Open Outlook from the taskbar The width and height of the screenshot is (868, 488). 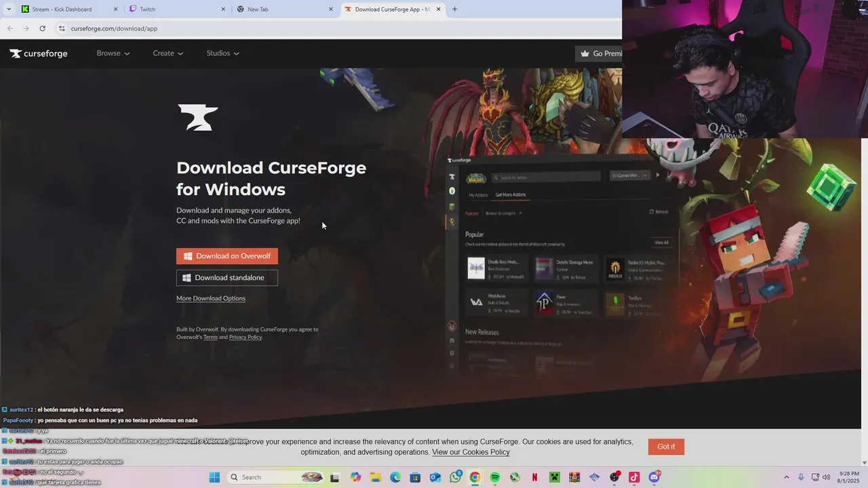tap(435, 477)
